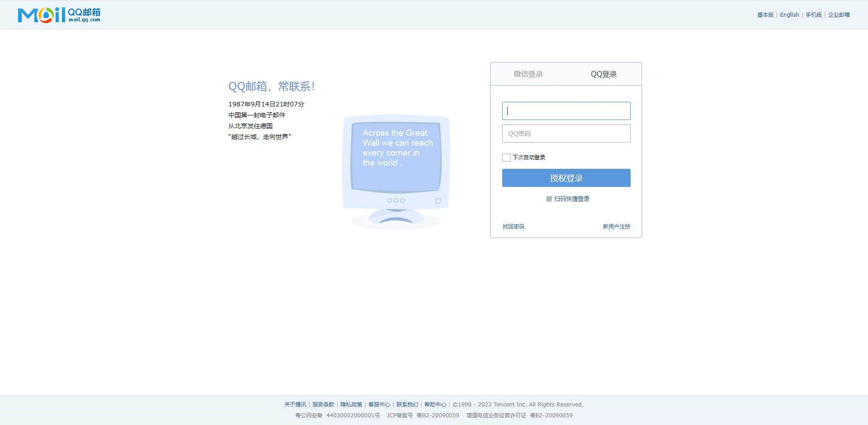The height and width of the screenshot is (425, 868).
Task: Open the 服务条款 footer link
Action: 323,405
